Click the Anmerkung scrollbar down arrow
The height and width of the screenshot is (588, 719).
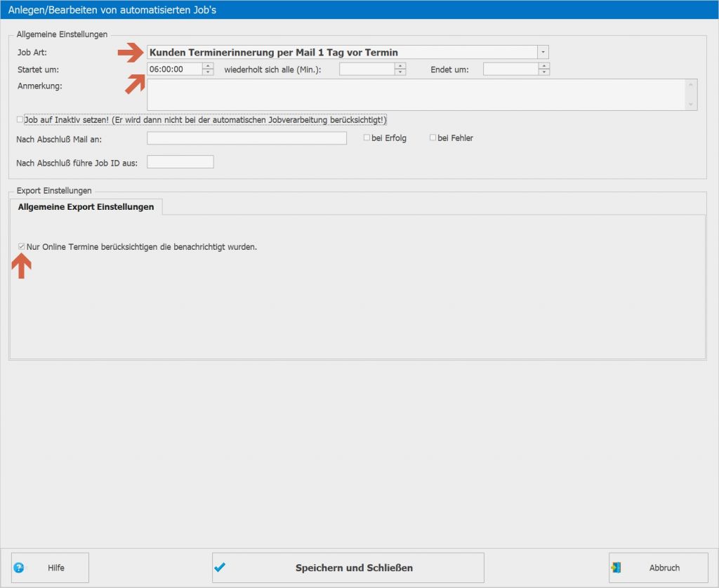pos(691,105)
